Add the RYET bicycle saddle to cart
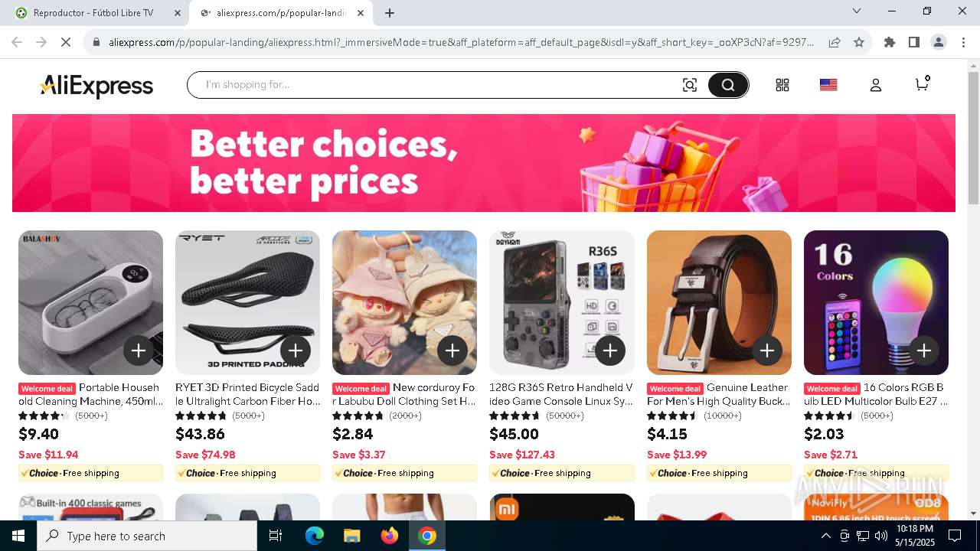 tap(296, 350)
